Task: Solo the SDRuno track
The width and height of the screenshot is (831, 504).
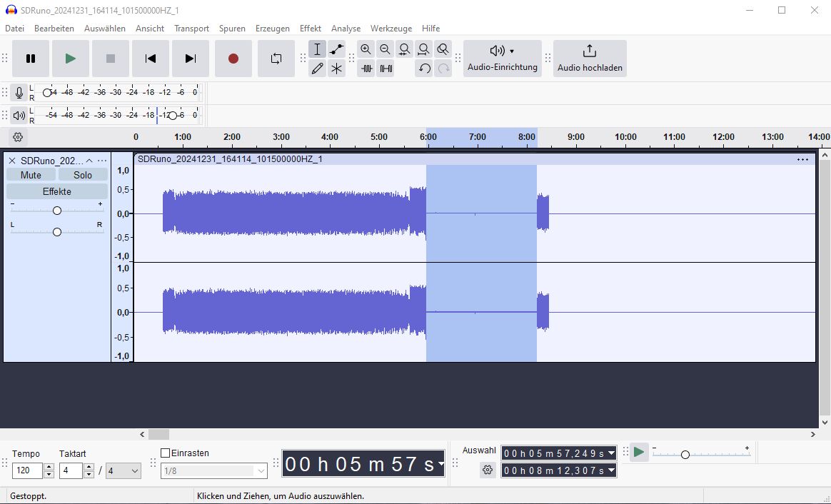Action: (x=83, y=175)
